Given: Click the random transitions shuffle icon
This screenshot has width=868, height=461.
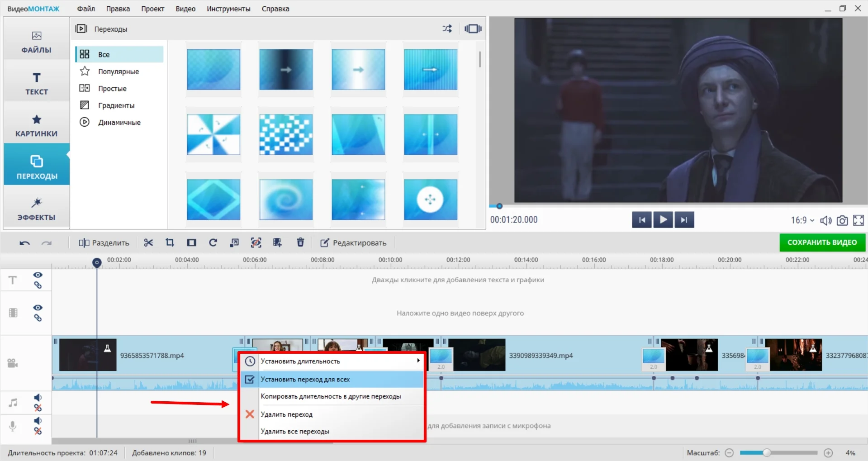Looking at the screenshot, I should click(x=447, y=29).
